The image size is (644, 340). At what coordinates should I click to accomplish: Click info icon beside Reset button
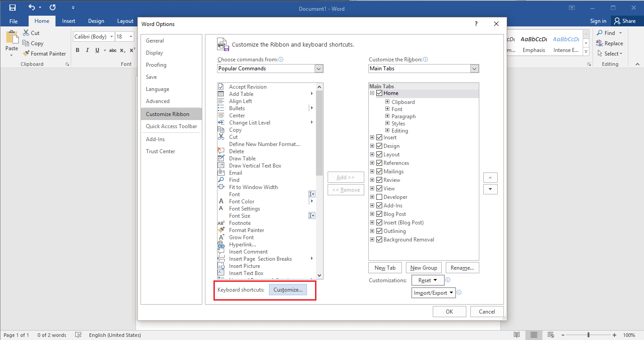click(448, 280)
